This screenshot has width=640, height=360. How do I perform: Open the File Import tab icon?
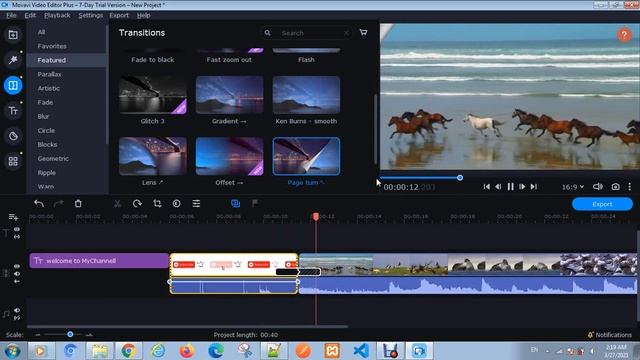coord(13,35)
